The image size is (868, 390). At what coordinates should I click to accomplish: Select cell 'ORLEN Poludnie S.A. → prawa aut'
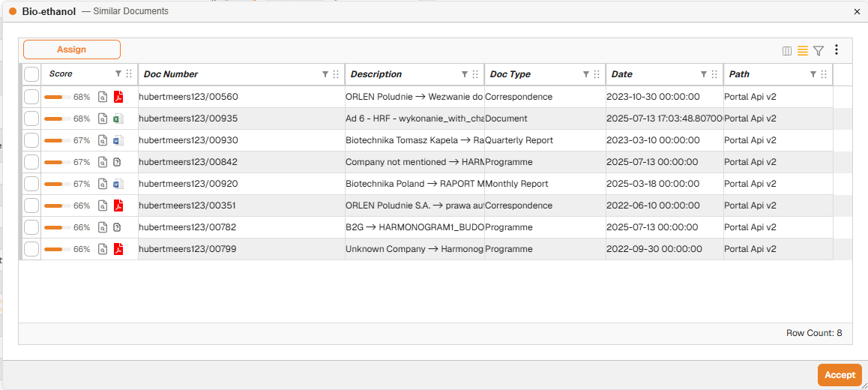point(415,205)
